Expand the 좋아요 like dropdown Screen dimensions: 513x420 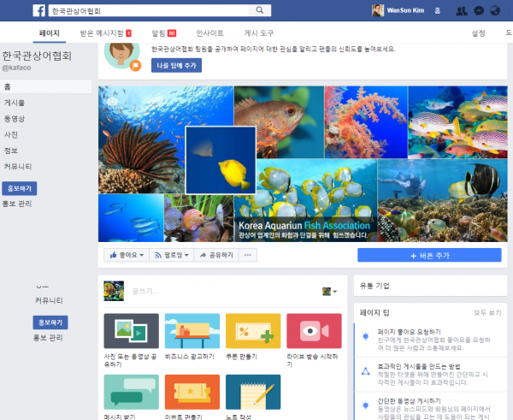click(x=126, y=255)
